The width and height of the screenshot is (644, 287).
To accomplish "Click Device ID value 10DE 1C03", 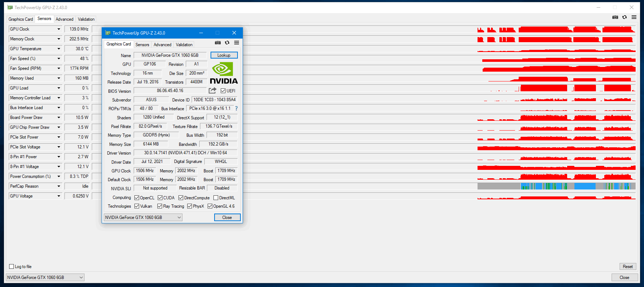I will pos(215,100).
